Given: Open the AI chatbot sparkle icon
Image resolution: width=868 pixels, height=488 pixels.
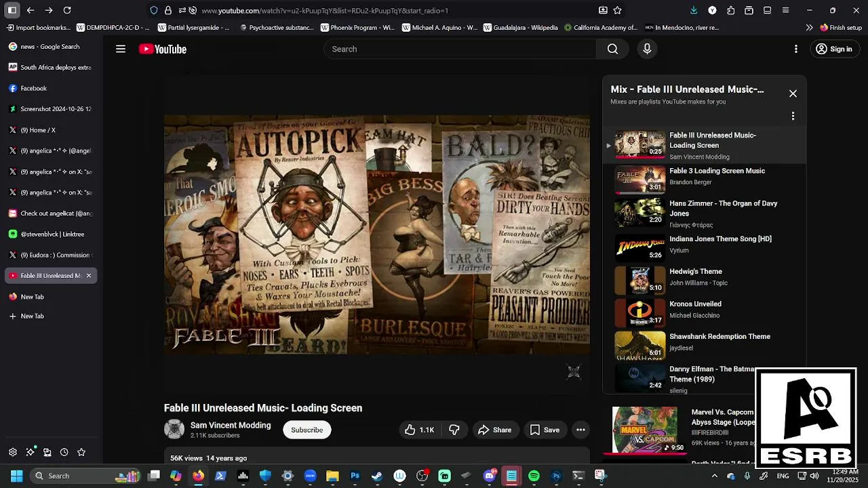Looking at the screenshot, I should 30,452.
